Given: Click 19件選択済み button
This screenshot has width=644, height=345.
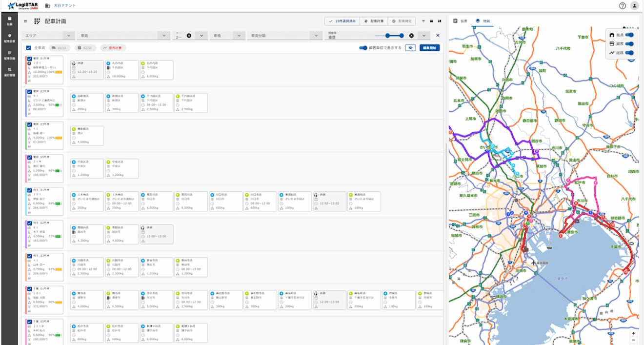Looking at the screenshot, I should [342, 21].
